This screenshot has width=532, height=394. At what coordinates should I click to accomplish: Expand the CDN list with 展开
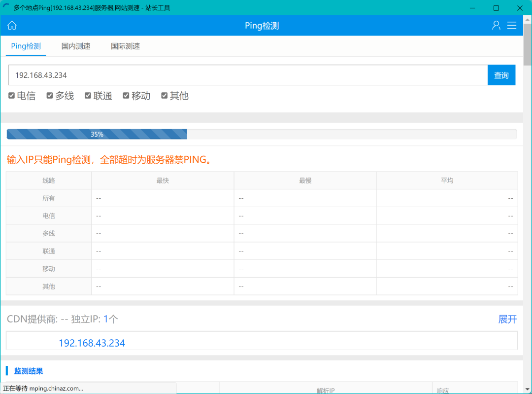507,319
